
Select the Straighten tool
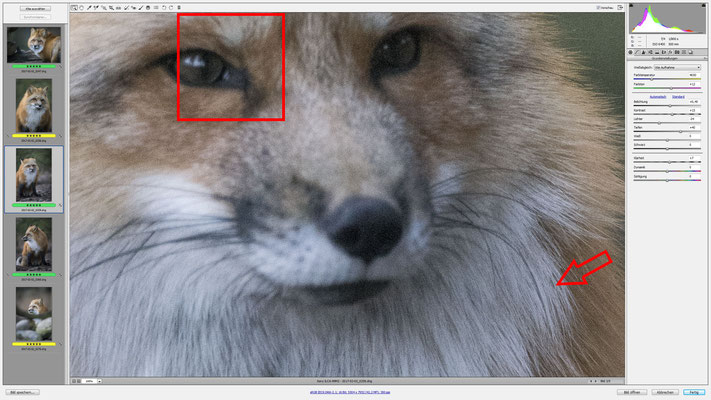coord(118,8)
